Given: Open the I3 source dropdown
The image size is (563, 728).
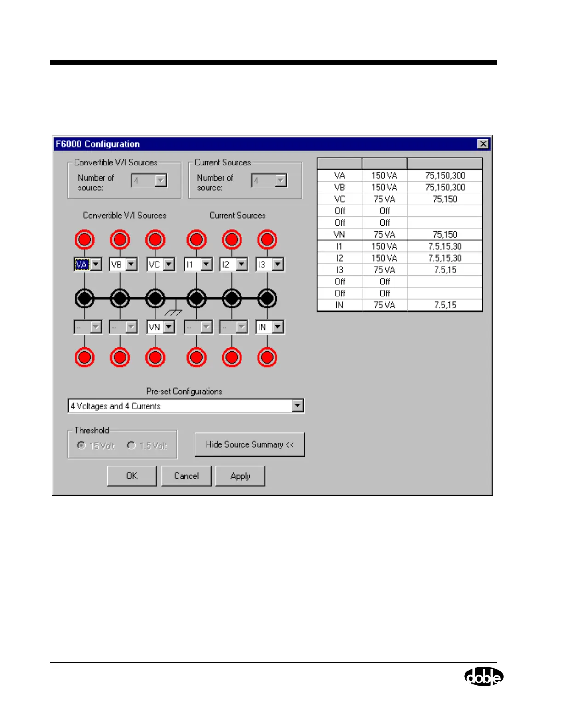Looking at the screenshot, I should coord(278,265).
